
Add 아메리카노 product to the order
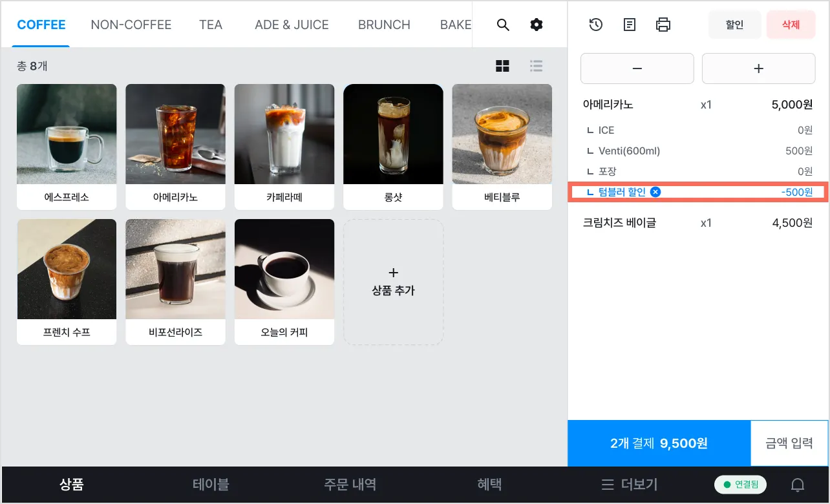point(175,147)
